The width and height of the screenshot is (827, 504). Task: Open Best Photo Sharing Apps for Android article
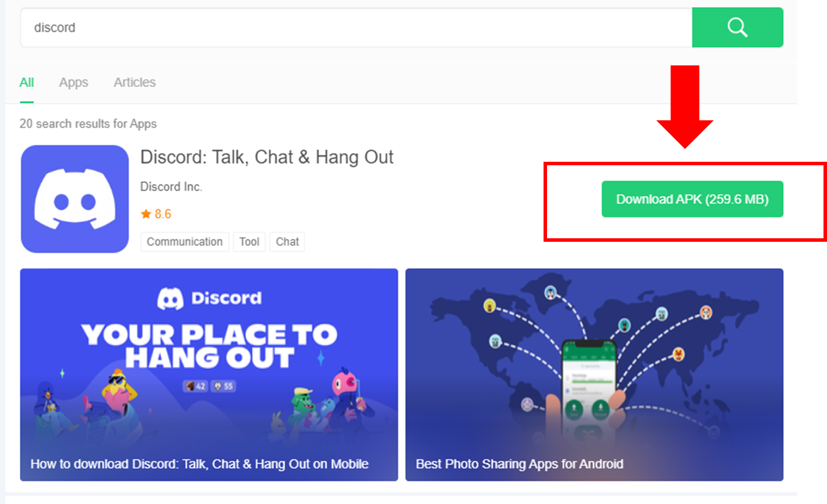point(594,375)
